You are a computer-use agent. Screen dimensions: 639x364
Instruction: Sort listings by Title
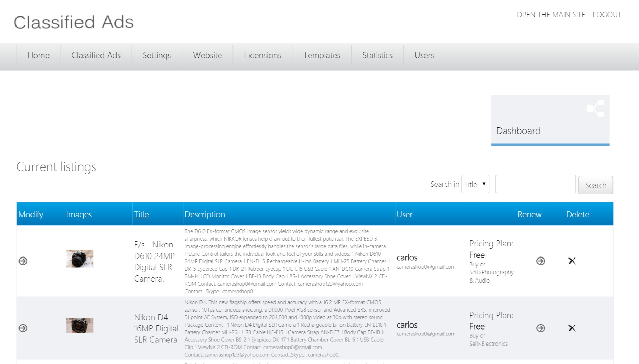141,214
